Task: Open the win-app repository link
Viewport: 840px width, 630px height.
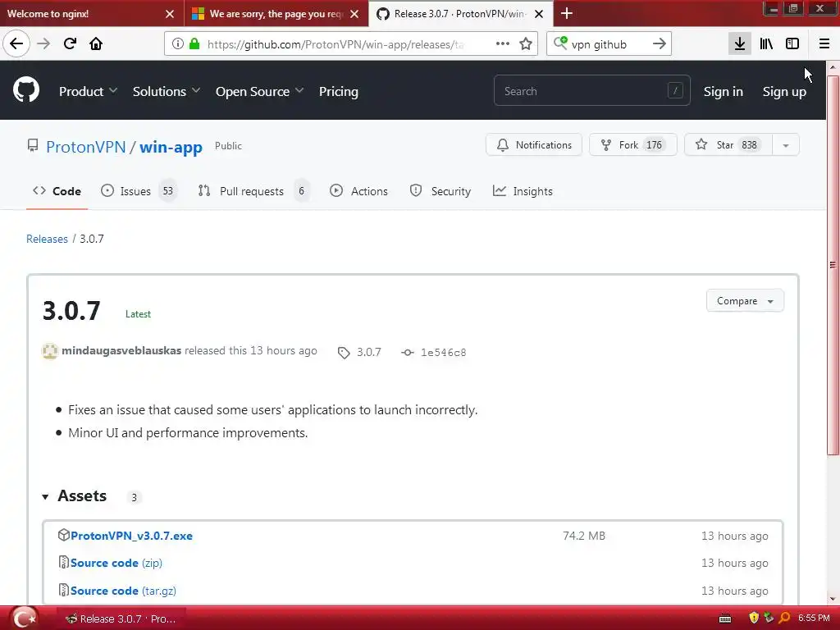Action: click(171, 147)
